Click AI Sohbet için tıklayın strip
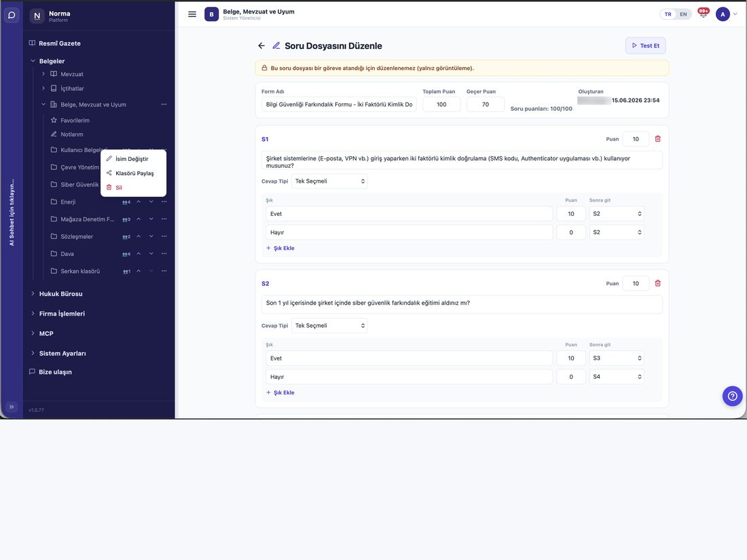Viewport: 747px width, 560px height. (12, 212)
